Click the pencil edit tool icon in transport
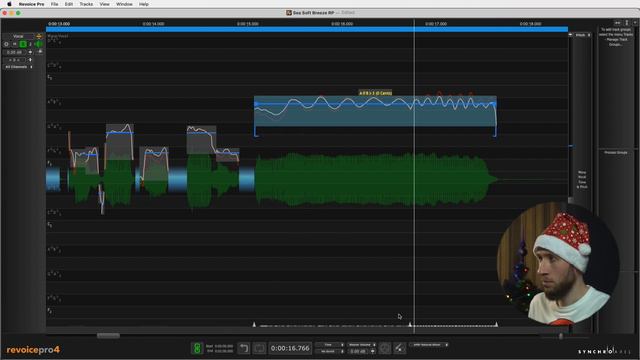 click(x=399, y=348)
